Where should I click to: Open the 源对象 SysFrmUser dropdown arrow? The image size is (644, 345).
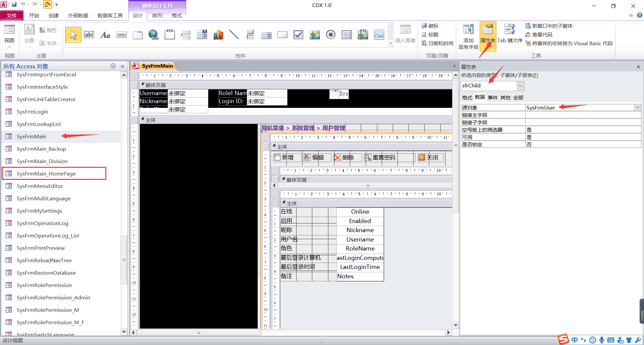[x=638, y=108]
